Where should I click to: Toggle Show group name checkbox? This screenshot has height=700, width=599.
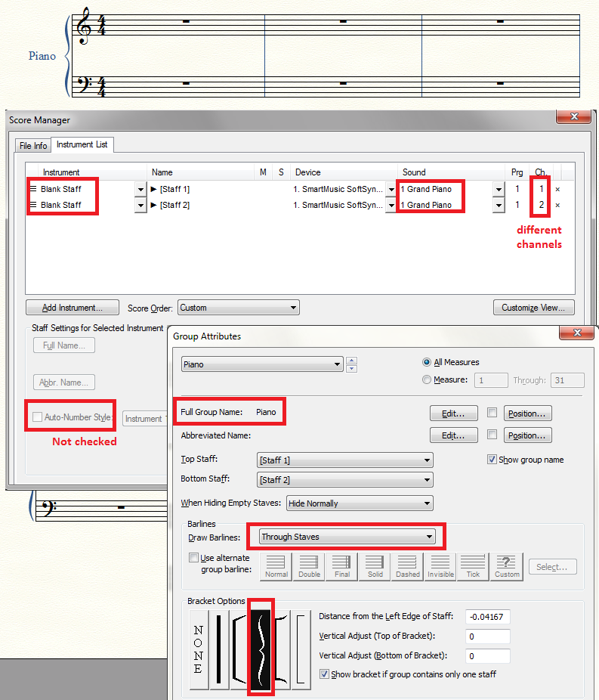(492, 460)
